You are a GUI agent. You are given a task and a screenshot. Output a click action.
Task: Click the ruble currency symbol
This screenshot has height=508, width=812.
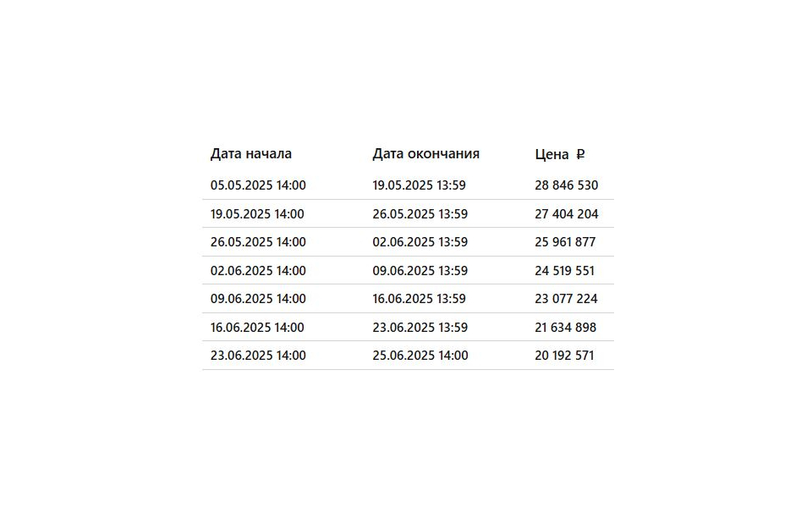coord(580,154)
